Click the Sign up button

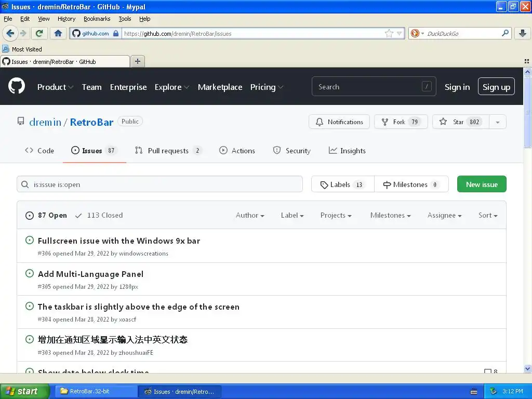click(x=496, y=87)
